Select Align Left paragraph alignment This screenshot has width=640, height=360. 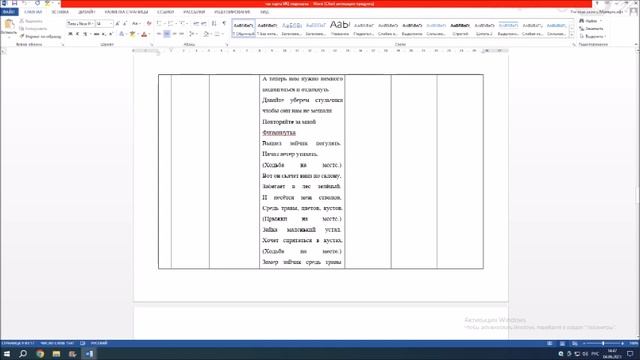pos(159,34)
